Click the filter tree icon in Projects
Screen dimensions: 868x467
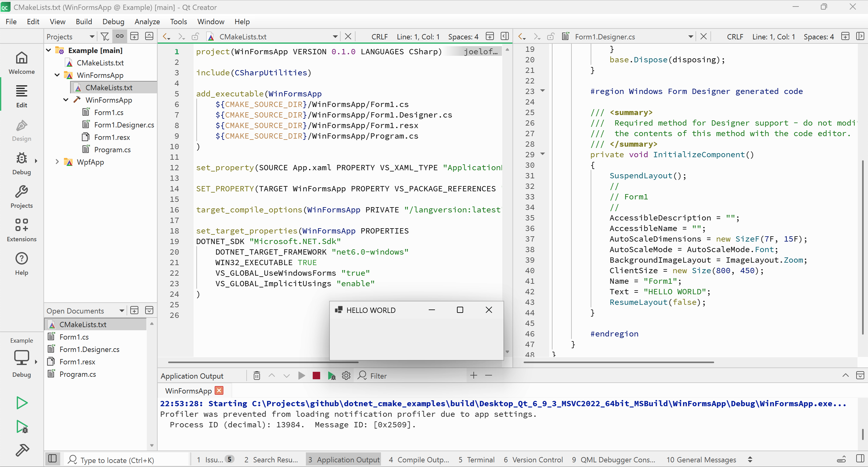coord(105,36)
